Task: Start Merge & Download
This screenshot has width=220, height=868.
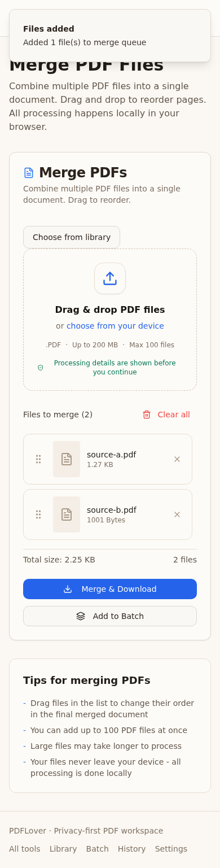Action: click(x=110, y=589)
